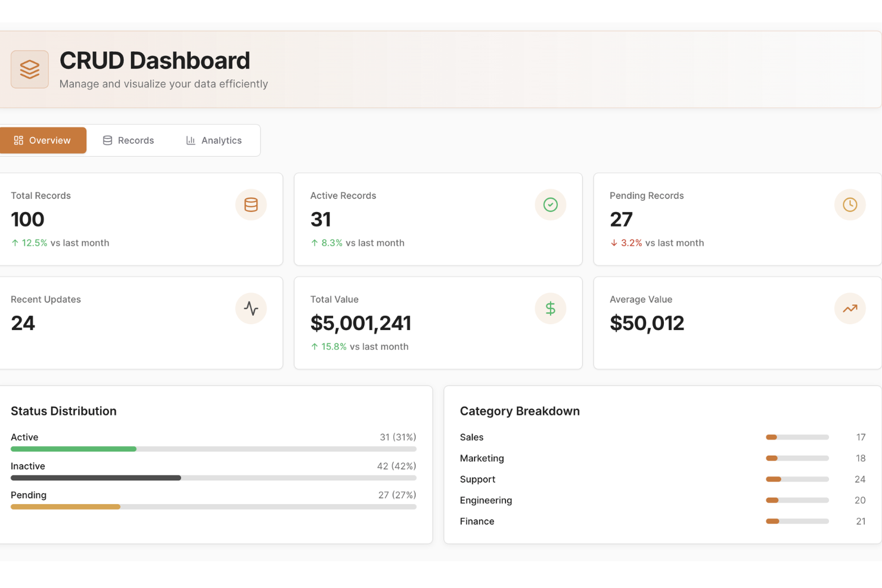The width and height of the screenshot is (882, 588).
Task: Click the grid icon inside the Overview tab
Action: 17,140
